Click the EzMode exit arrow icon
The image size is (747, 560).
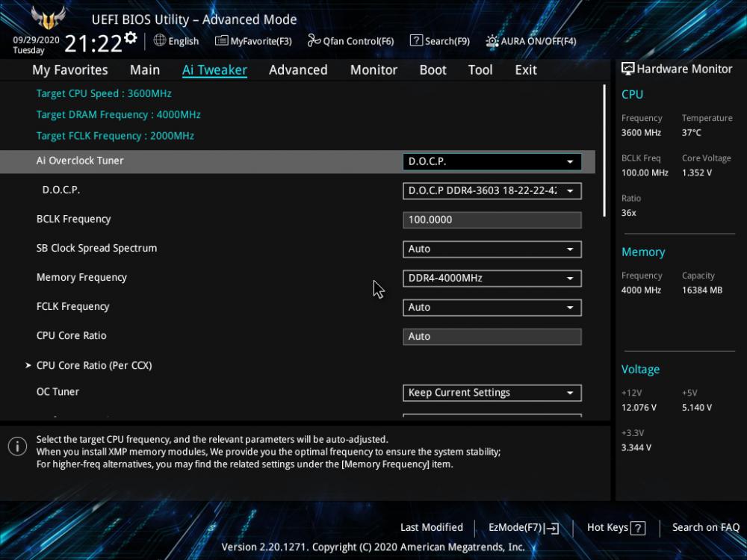click(x=552, y=528)
